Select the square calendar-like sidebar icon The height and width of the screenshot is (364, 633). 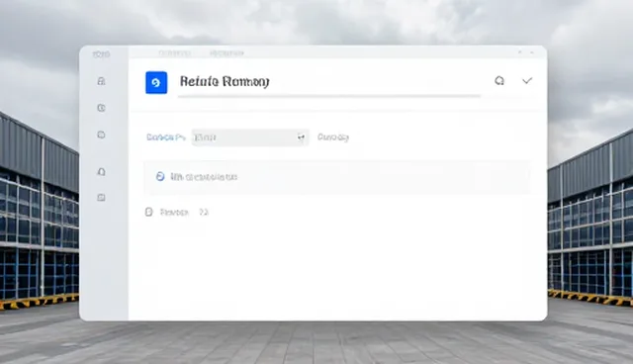coord(101,198)
